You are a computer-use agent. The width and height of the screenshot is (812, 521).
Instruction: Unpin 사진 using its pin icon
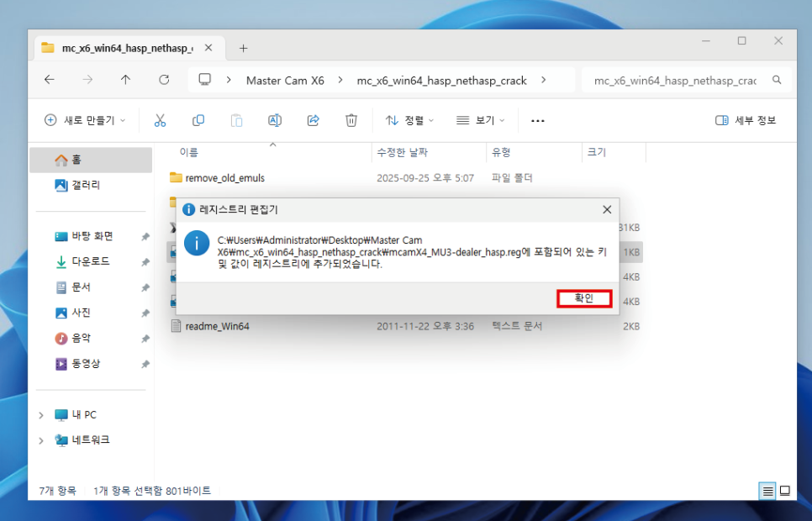(x=145, y=313)
